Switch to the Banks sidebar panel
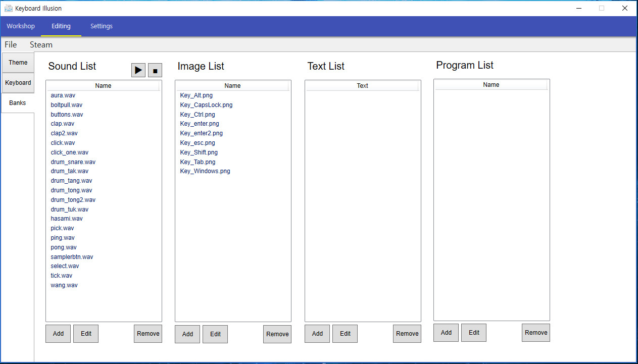 coord(17,102)
